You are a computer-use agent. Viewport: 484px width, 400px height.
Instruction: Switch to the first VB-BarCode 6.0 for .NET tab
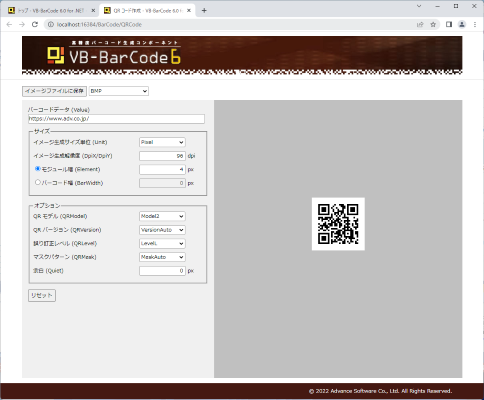(51, 11)
